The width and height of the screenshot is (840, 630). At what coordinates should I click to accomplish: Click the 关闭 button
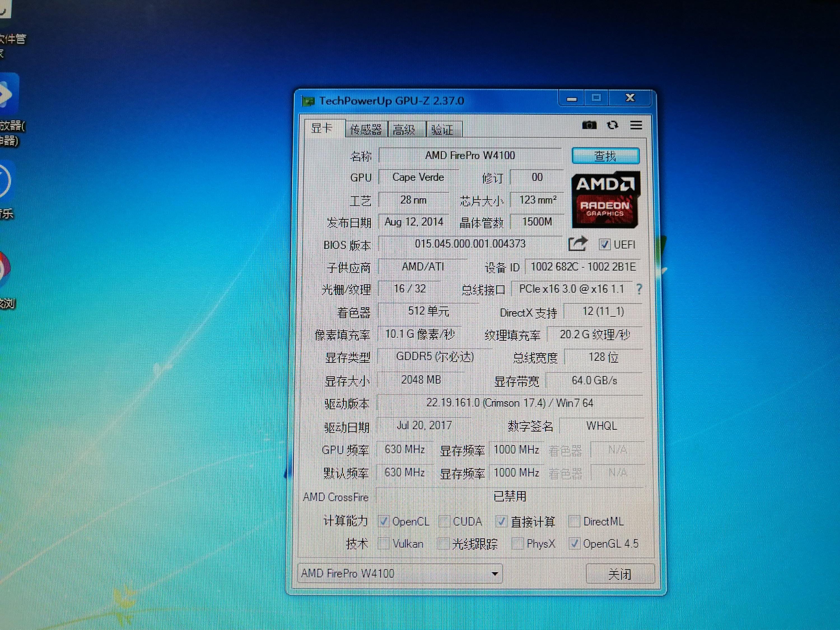click(x=620, y=574)
